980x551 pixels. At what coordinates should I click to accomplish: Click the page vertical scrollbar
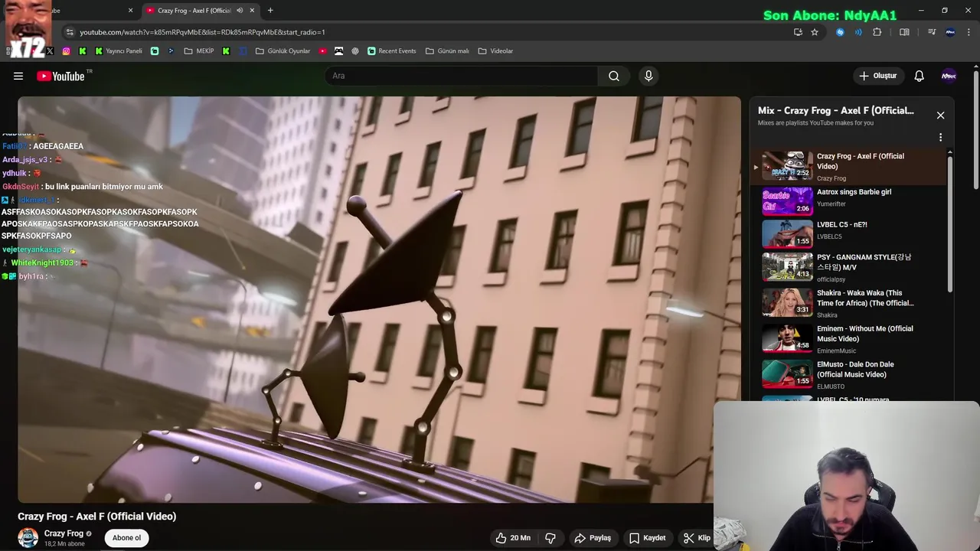(x=976, y=130)
